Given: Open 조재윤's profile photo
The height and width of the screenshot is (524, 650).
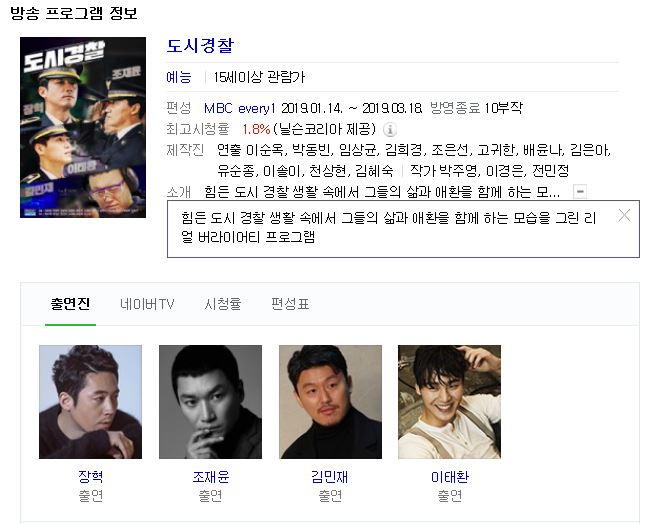Looking at the screenshot, I should point(210,402).
